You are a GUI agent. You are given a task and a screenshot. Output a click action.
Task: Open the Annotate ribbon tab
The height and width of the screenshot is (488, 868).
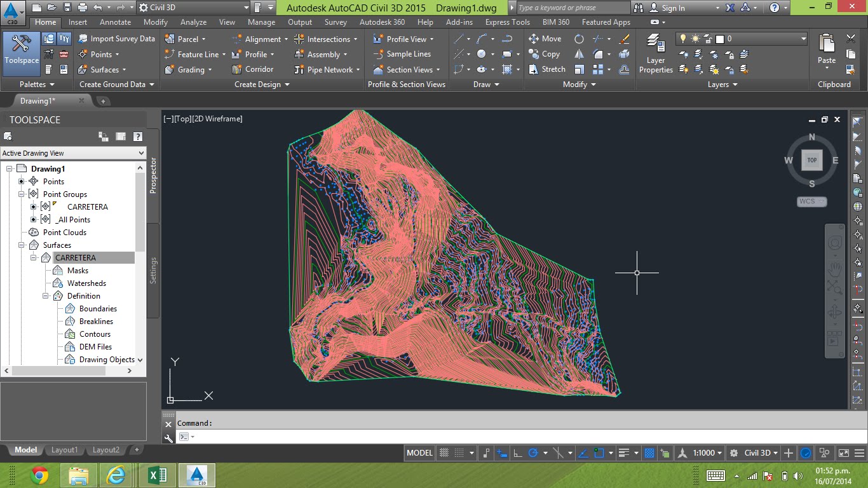point(115,22)
